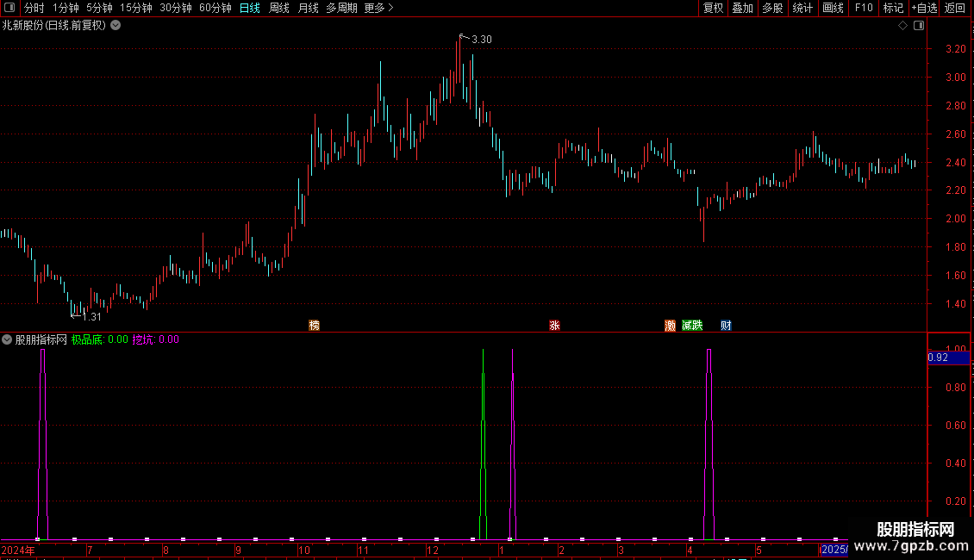Open indicator dropdown beside 股朋指标网

coord(7,339)
